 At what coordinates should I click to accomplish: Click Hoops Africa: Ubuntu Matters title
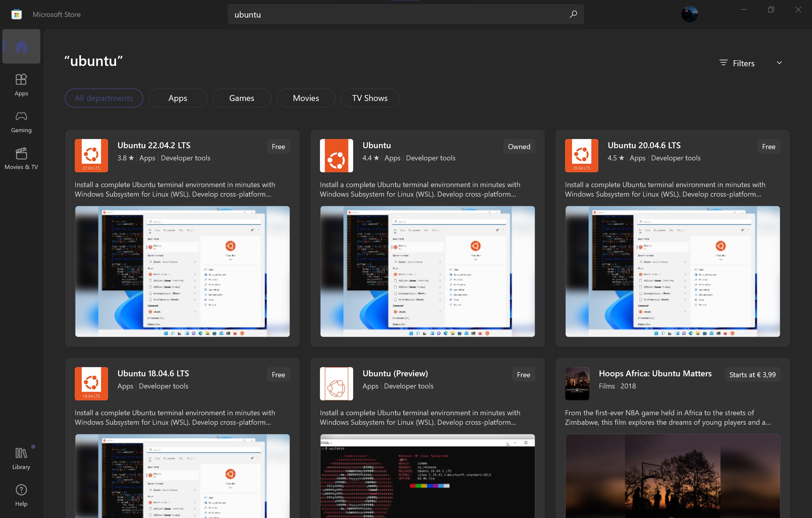(655, 374)
